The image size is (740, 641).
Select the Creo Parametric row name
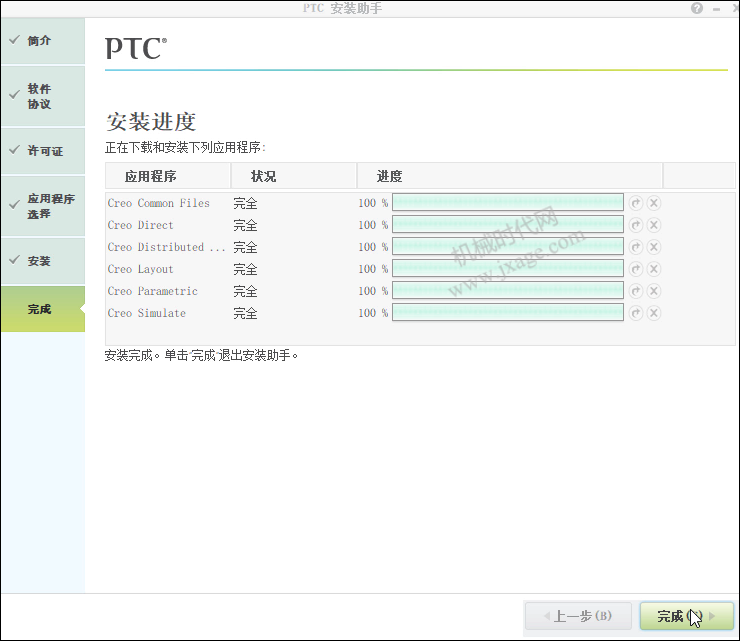pos(152,291)
